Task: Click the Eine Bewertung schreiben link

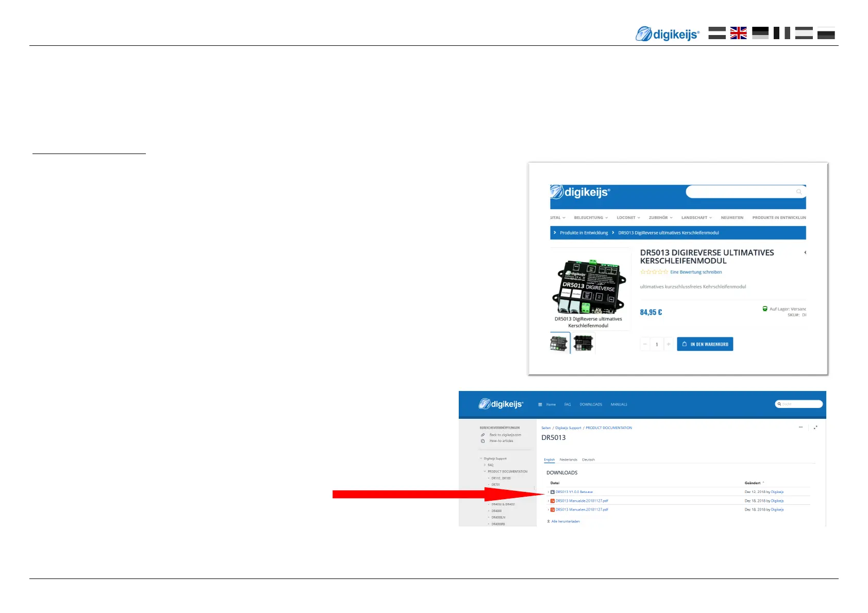Action: coord(696,272)
